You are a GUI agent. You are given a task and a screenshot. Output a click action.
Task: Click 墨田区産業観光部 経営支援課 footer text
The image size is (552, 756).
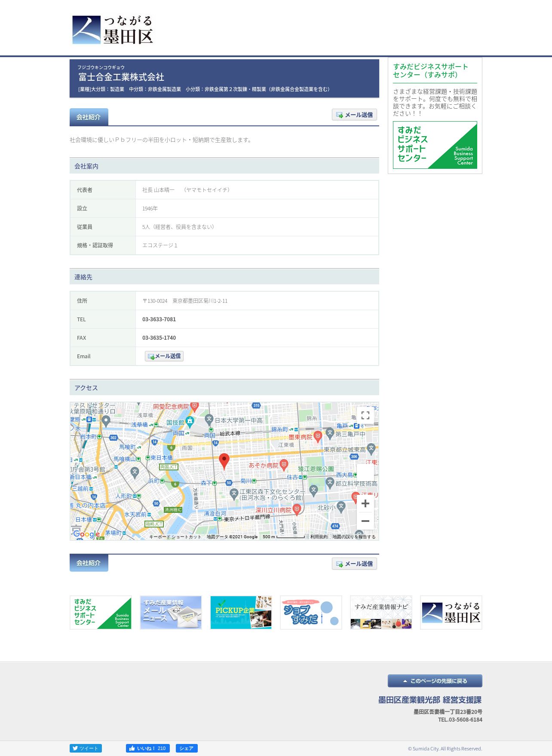(x=430, y=700)
